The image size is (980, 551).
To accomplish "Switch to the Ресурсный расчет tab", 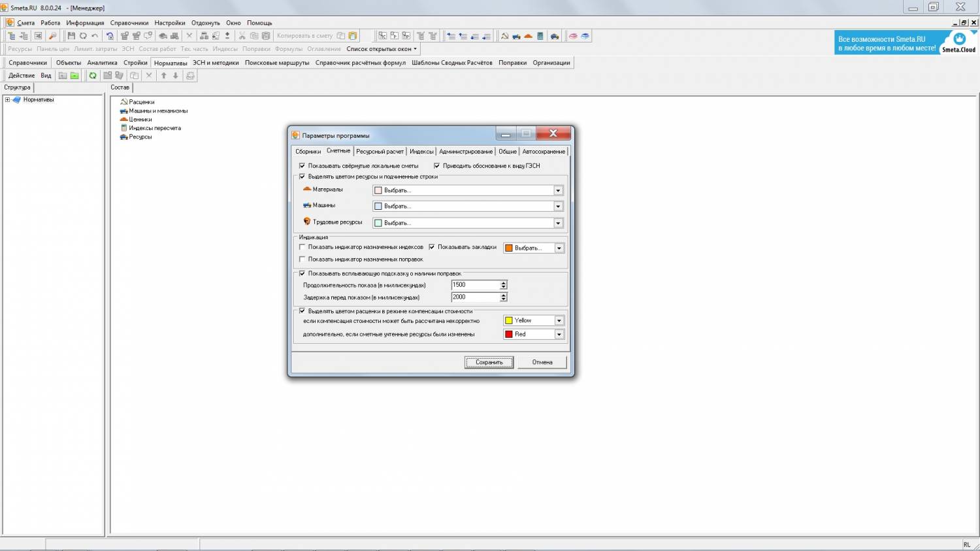I will pyautogui.click(x=380, y=152).
